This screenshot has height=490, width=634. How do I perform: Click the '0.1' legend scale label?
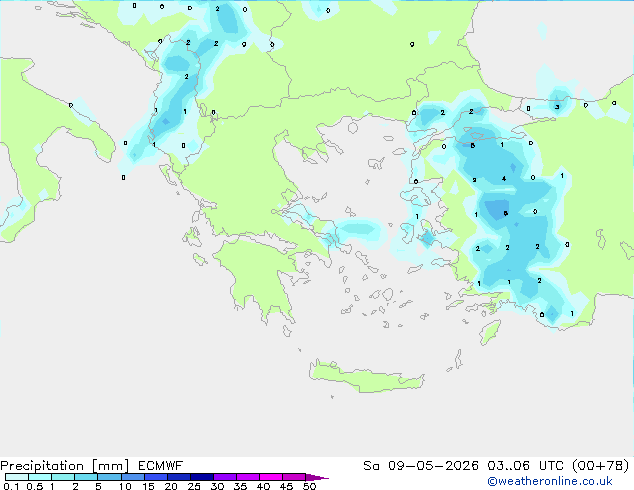click(11, 486)
